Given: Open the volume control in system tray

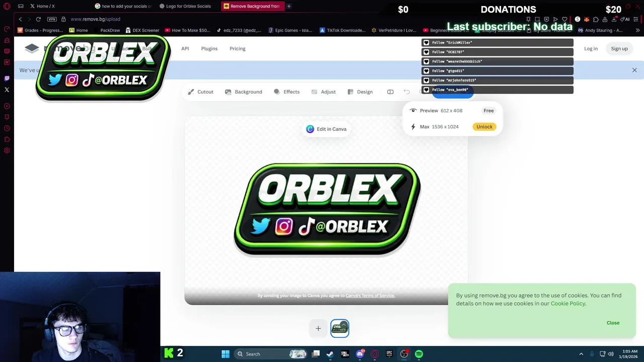Looking at the screenshot, I should (611, 354).
